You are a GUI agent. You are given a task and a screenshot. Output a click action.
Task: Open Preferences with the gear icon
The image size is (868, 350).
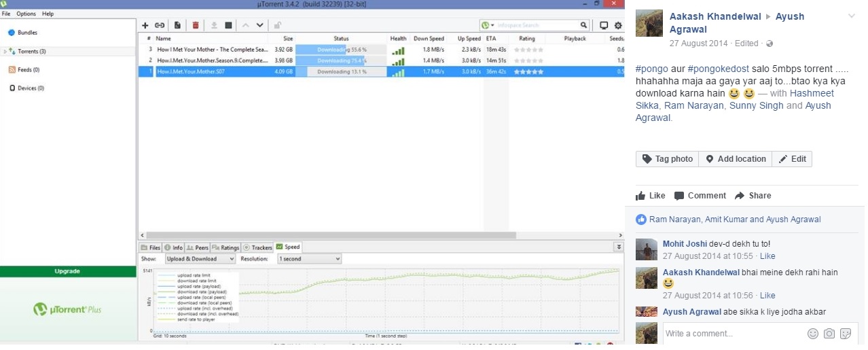coord(618,26)
